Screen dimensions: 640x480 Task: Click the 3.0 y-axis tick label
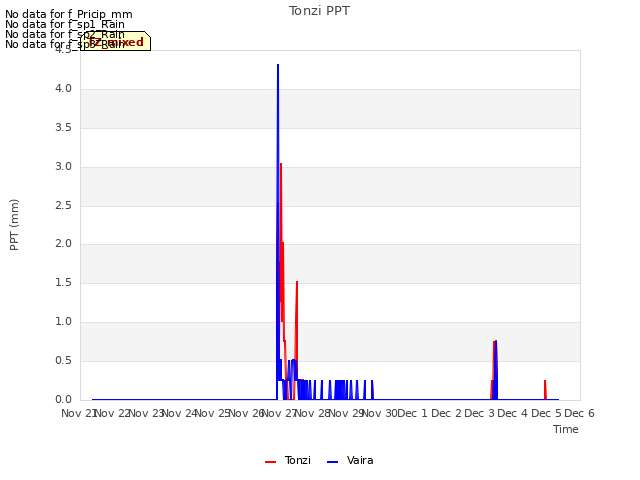[x=63, y=167]
